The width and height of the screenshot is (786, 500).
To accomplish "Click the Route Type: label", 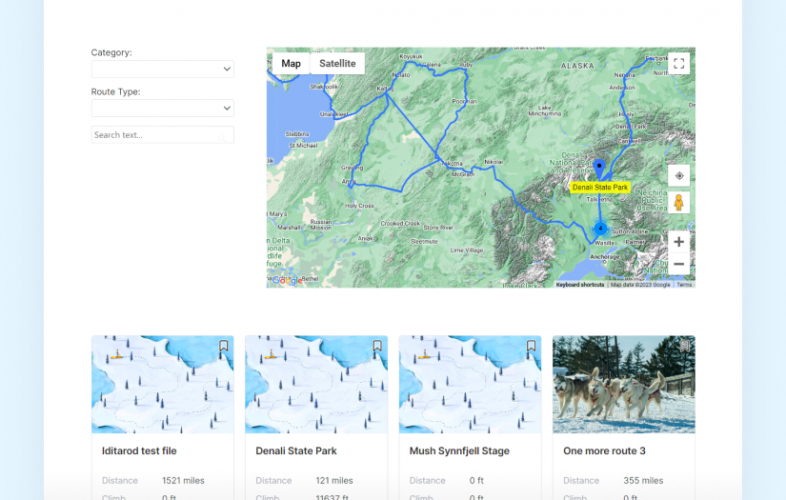I will [116, 92].
